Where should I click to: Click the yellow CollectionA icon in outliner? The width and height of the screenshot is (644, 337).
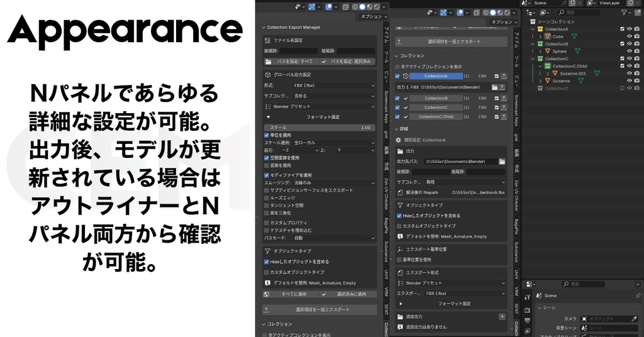pyautogui.click(x=540, y=29)
